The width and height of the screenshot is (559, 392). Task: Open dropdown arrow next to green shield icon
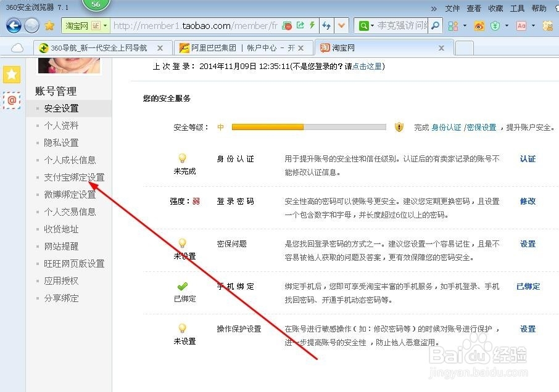(x=507, y=26)
